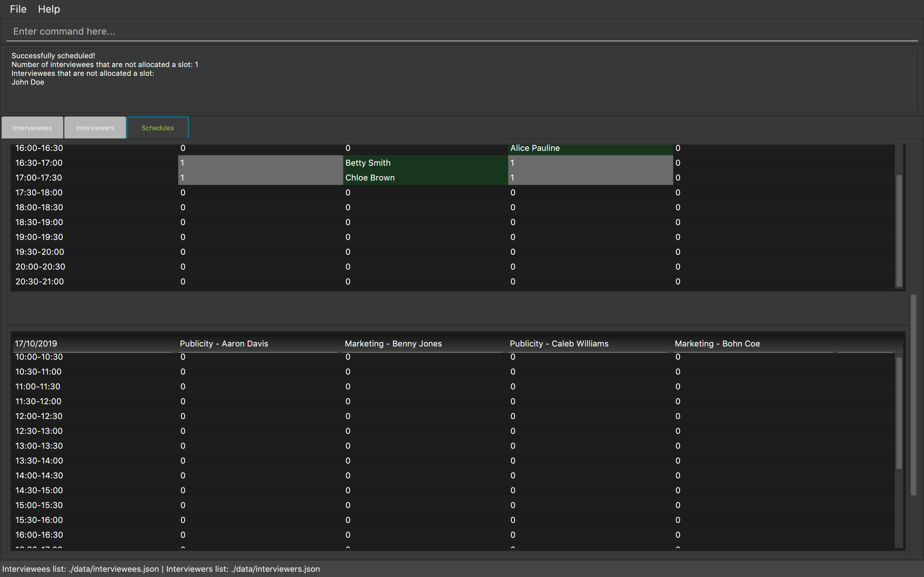
Task: Click the command input field
Action: pyautogui.click(x=458, y=31)
